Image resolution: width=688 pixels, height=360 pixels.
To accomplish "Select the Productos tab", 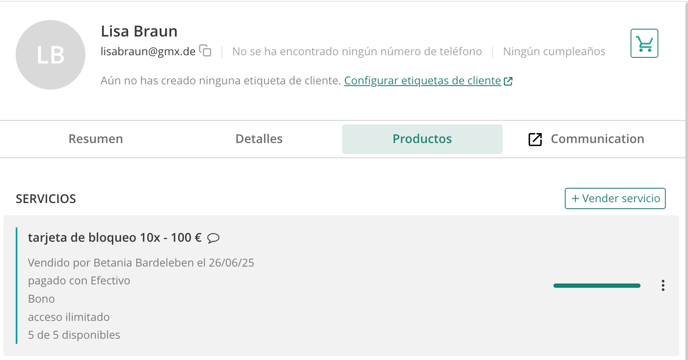I will pyautogui.click(x=422, y=139).
